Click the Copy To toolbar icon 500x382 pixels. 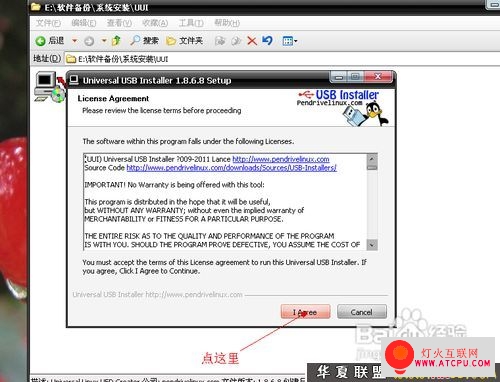point(236,41)
